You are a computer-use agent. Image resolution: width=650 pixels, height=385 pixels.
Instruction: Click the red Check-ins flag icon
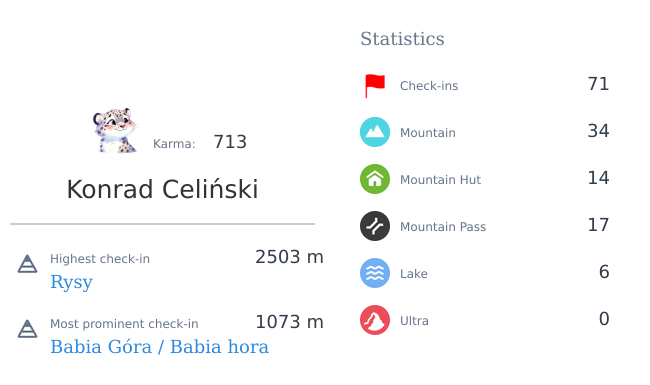375,86
